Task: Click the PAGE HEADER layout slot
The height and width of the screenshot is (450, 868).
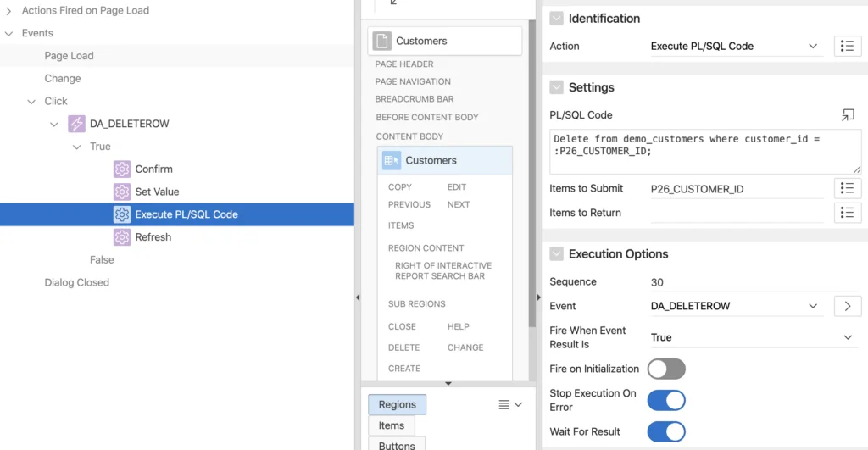Action: point(404,64)
